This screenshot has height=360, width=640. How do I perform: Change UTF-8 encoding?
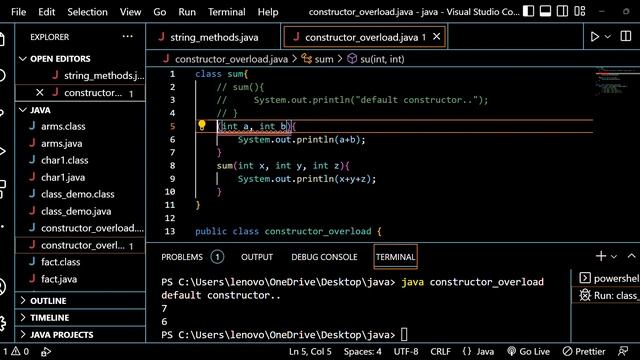[406, 351]
